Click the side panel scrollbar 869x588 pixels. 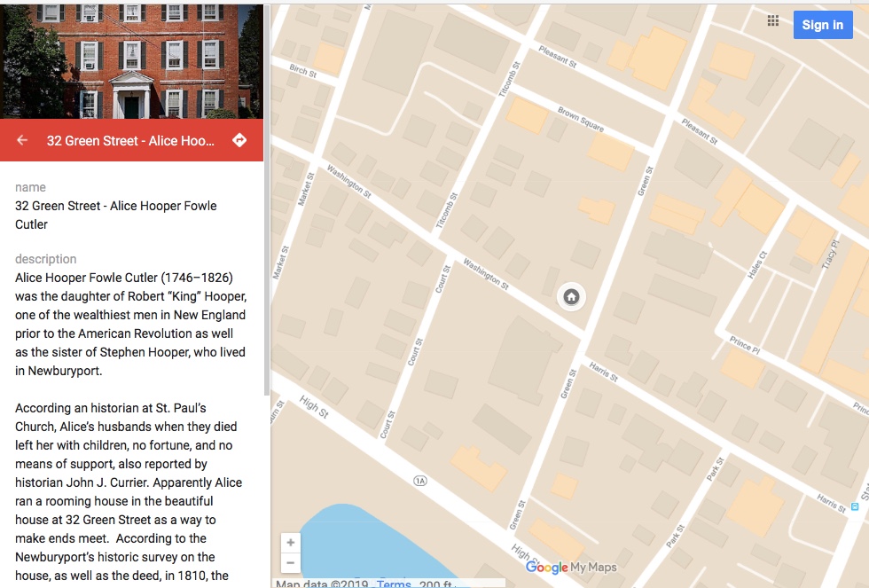[x=267, y=266]
